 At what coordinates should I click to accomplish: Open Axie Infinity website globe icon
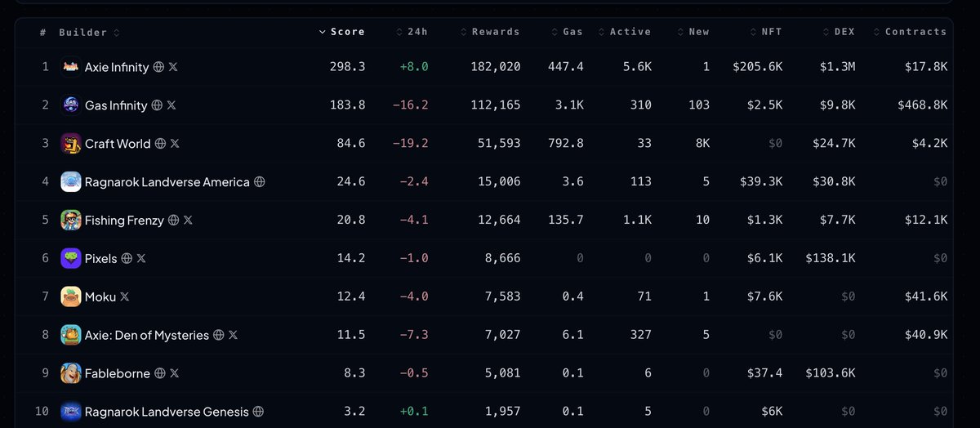159,67
